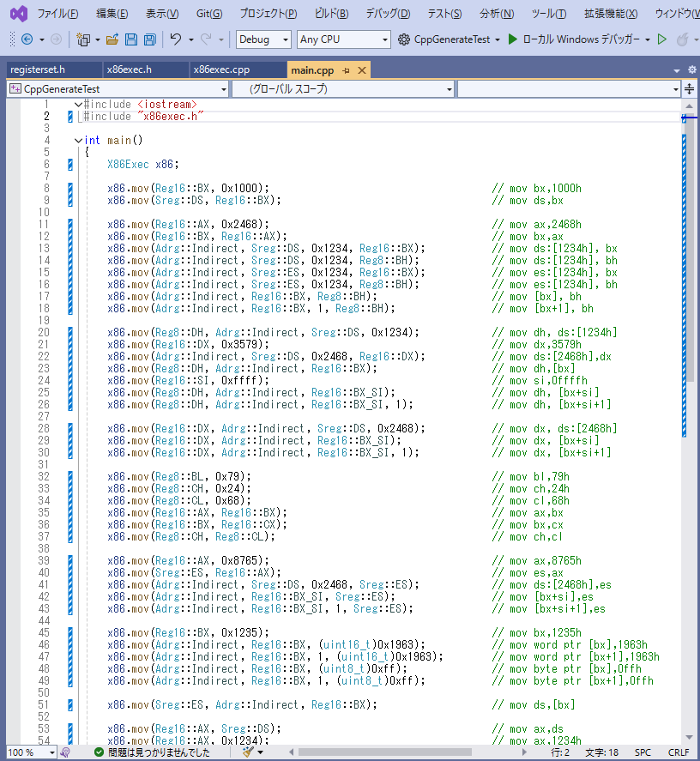Click the hot reload flame icon
The image size is (700, 761).
(683, 39)
